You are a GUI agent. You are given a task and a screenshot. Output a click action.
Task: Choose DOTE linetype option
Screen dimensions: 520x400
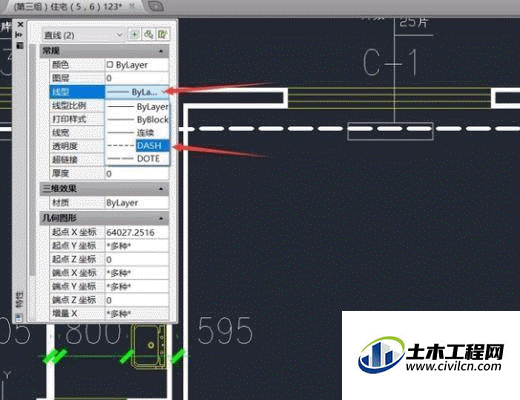click(x=138, y=159)
